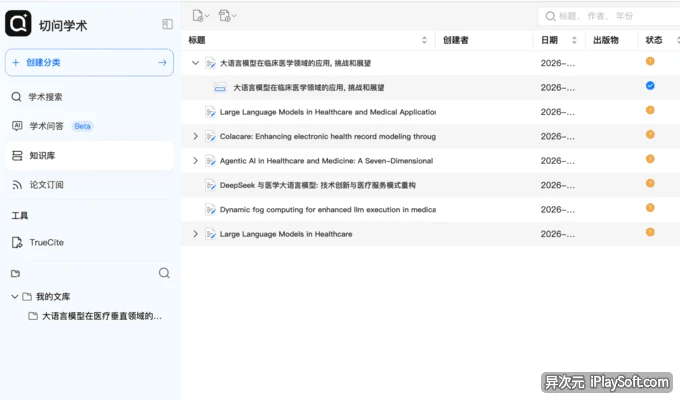This screenshot has height=400, width=680.
Task: Expand the Colacare paper row
Action: click(x=195, y=136)
